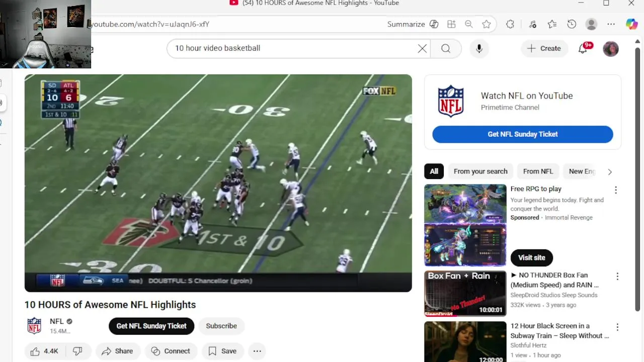
Task: Open YouTube notifications bell
Action: click(x=583, y=48)
